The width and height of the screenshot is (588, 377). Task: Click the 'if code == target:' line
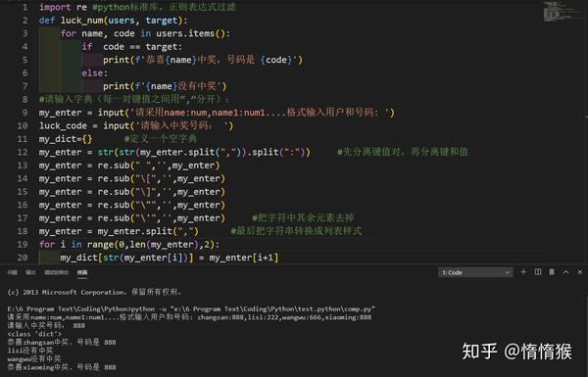[x=132, y=47]
